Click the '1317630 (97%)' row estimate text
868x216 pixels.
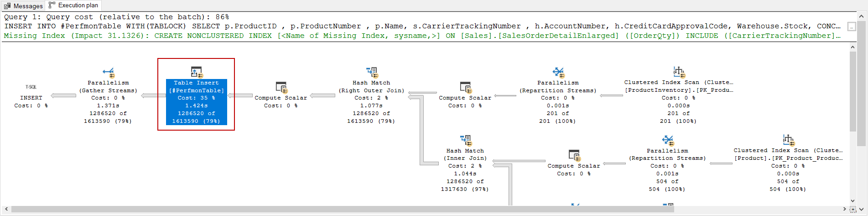tap(465, 189)
